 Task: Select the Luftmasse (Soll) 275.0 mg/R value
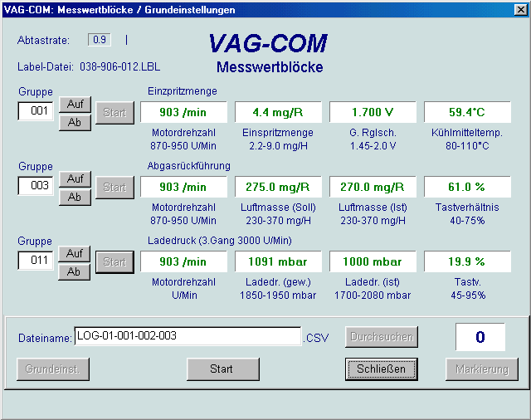(x=278, y=187)
